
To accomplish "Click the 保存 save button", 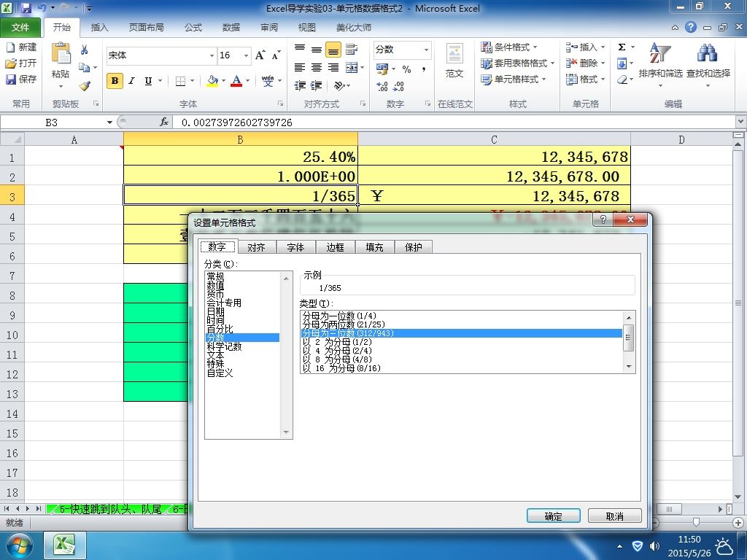I will 21,79.
